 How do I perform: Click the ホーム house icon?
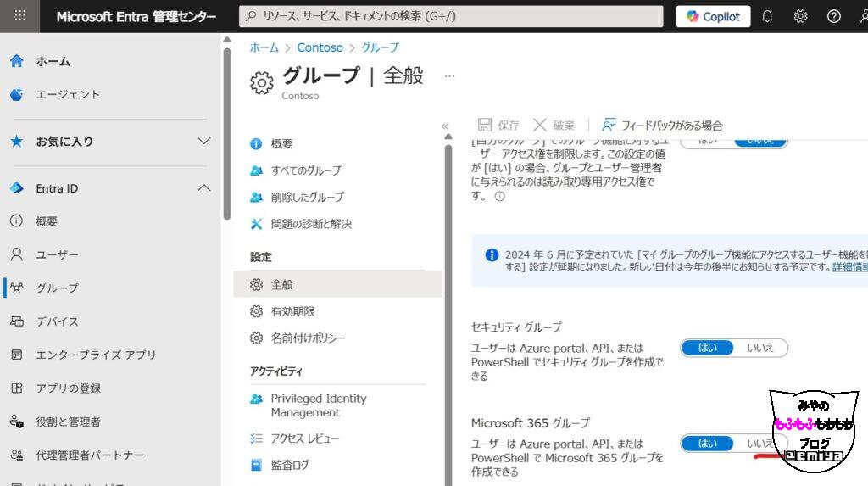coord(17,61)
